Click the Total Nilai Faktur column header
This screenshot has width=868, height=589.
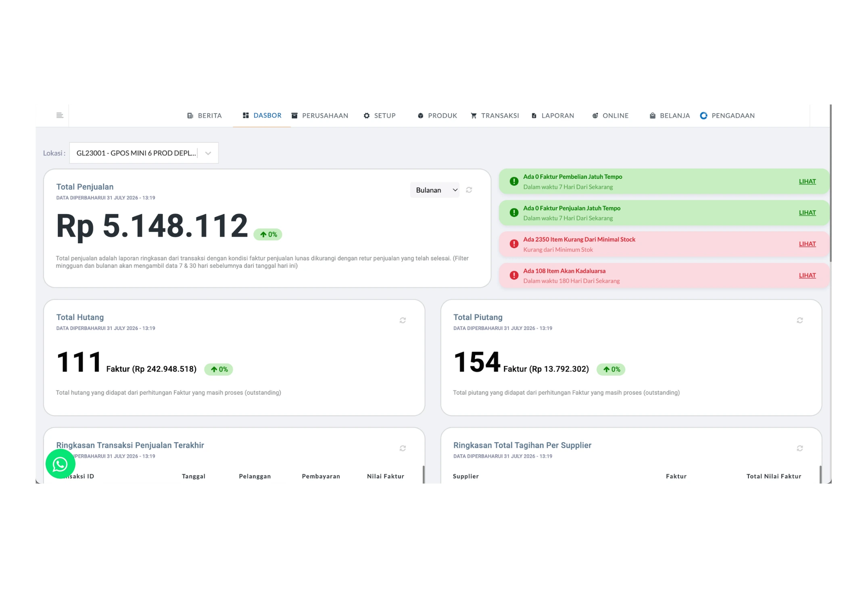click(774, 476)
